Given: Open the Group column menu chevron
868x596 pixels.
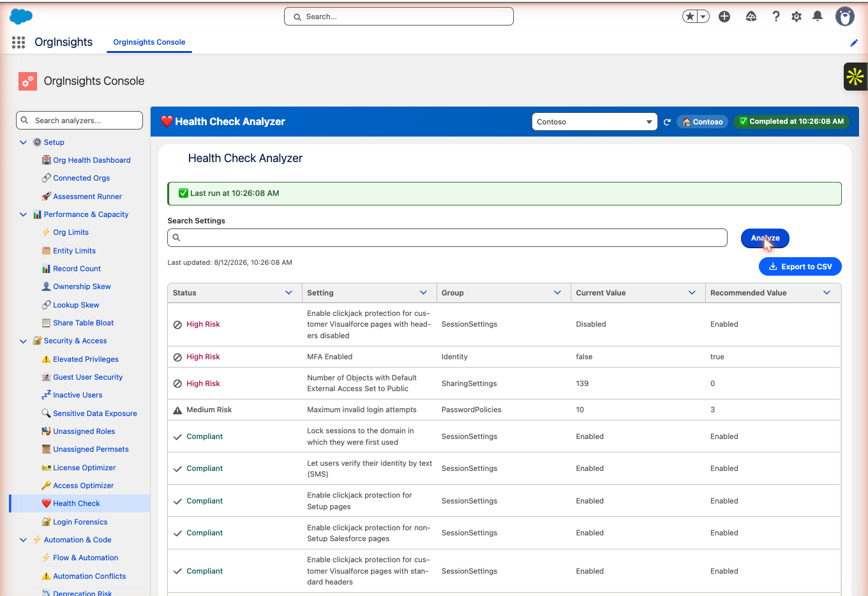Looking at the screenshot, I should click(x=557, y=293).
